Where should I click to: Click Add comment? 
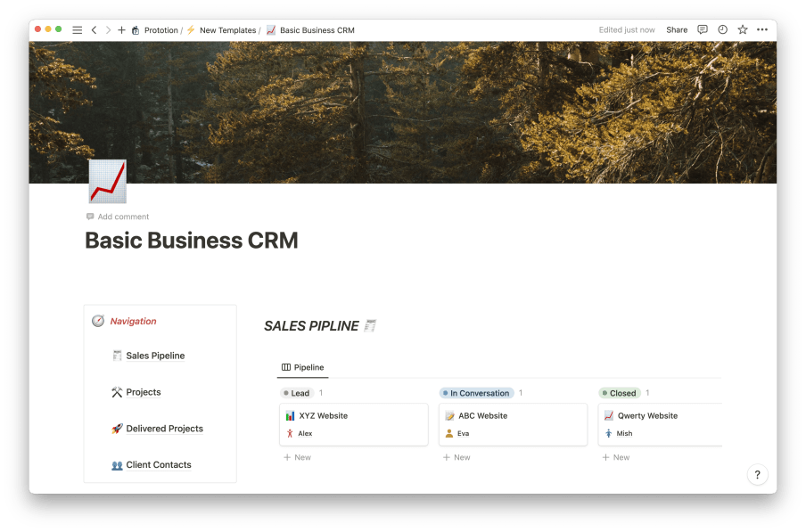coord(118,217)
